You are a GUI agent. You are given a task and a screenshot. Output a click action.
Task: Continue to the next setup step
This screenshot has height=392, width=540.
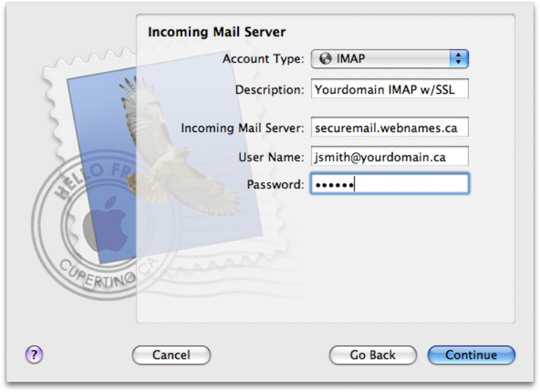(x=471, y=355)
